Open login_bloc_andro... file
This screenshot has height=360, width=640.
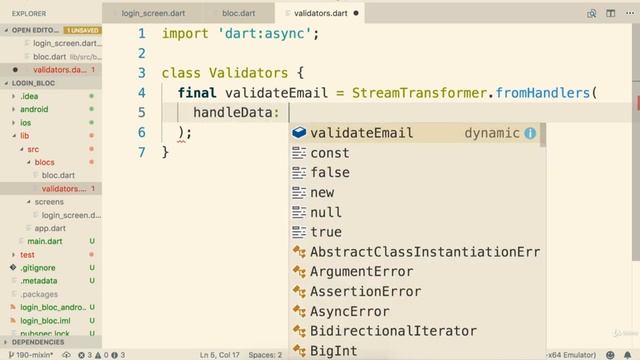[53, 307]
